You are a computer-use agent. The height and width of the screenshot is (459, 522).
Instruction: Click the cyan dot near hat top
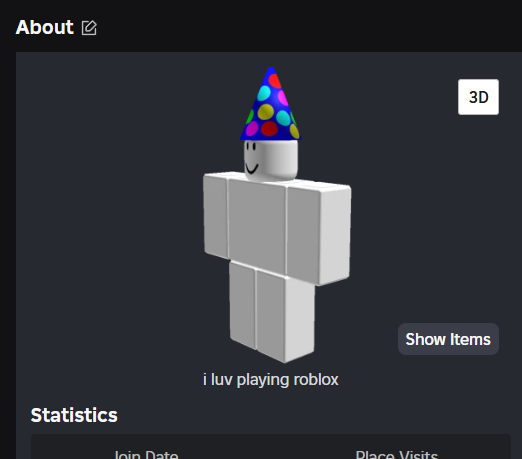pos(264,93)
